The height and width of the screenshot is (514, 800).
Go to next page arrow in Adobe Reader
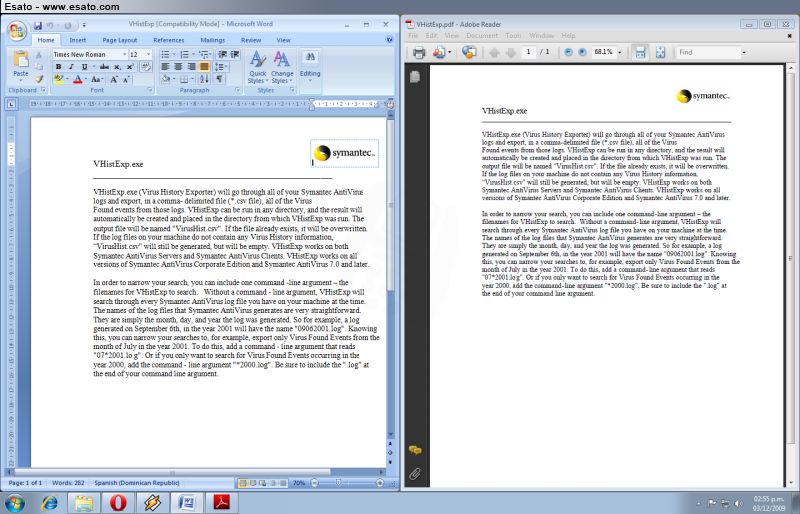pos(511,52)
